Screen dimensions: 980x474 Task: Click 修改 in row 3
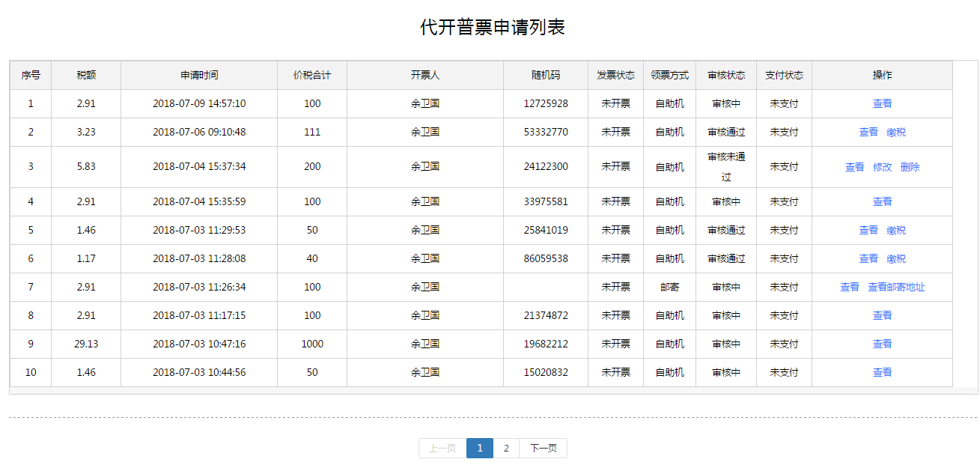[x=882, y=167]
